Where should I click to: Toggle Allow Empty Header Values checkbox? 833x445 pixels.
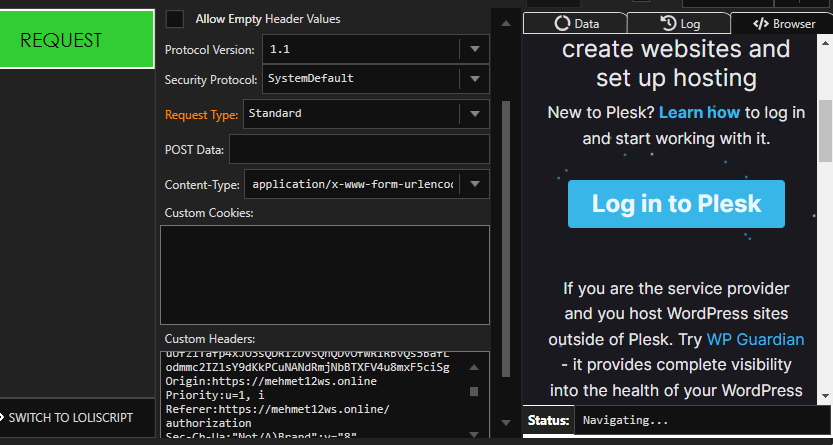(175, 19)
